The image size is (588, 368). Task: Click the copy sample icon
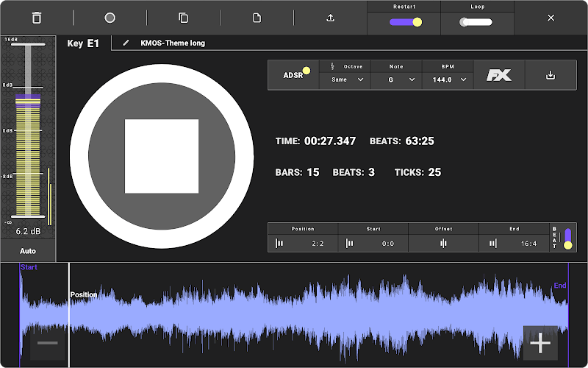(x=184, y=18)
